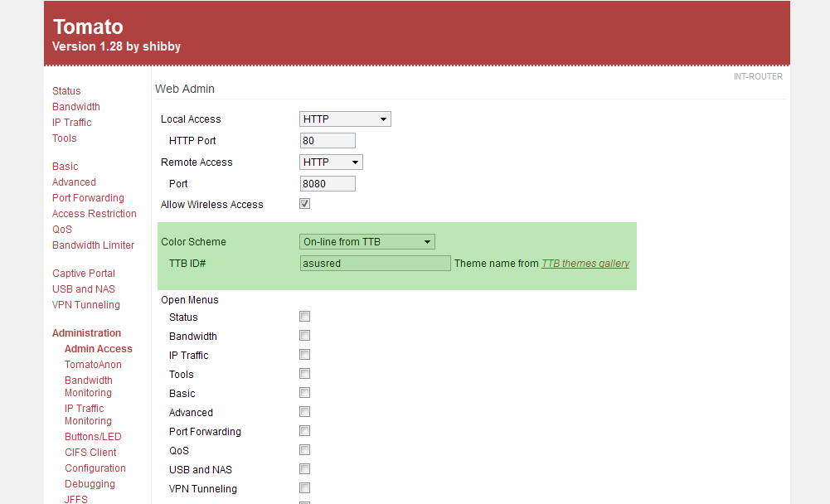Open TomatoAnon submenu item

coord(93,364)
